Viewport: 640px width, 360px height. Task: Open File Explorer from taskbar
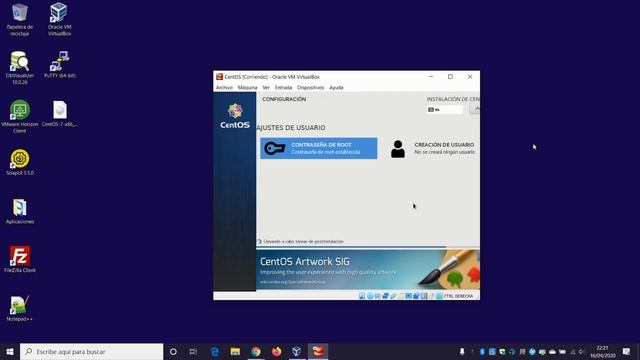coord(235,351)
